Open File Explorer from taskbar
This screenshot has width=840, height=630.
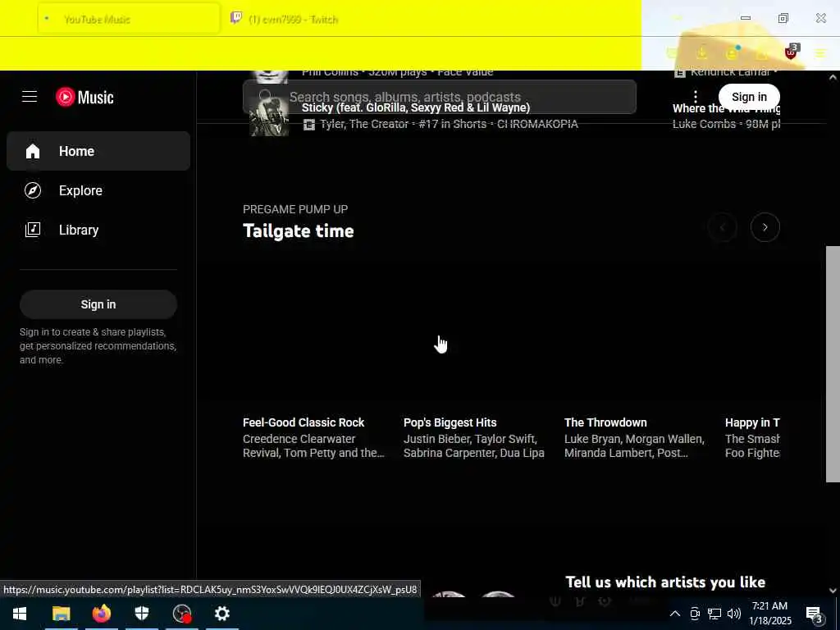pyautogui.click(x=61, y=614)
